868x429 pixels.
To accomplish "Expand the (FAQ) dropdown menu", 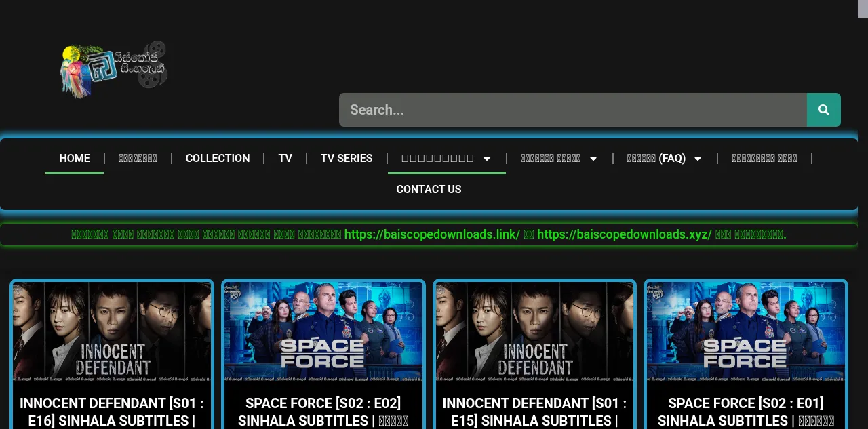I will pyautogui.click(x=664, y=158).
